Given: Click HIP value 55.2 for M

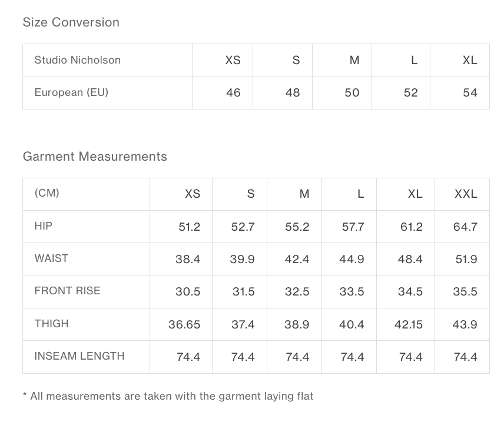Looking at the screenshot, I should coord(297,227).
